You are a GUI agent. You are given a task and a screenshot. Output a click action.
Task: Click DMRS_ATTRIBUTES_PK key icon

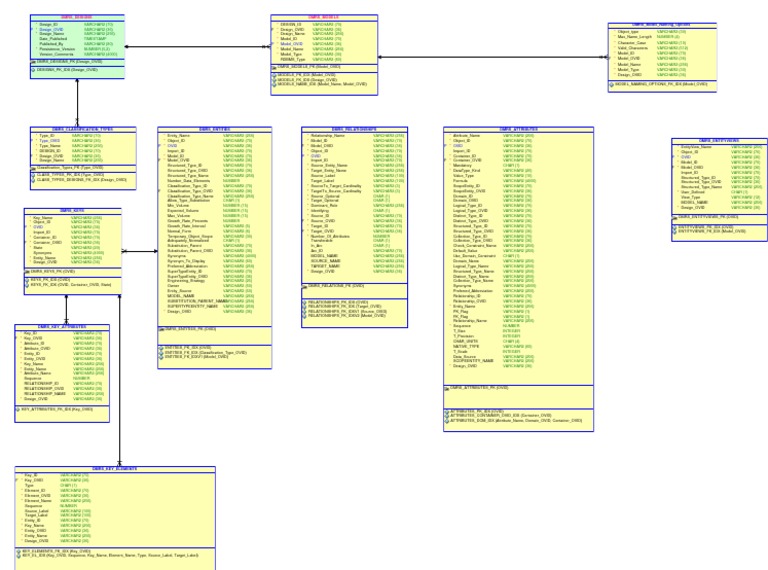click(447, 388)
